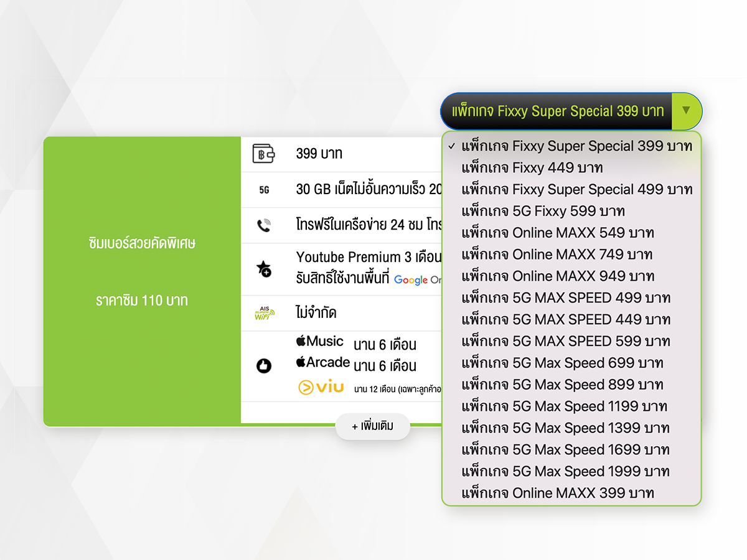The image size is (747, 560).
Task: Click the 5G data icon
Action: 264,190
